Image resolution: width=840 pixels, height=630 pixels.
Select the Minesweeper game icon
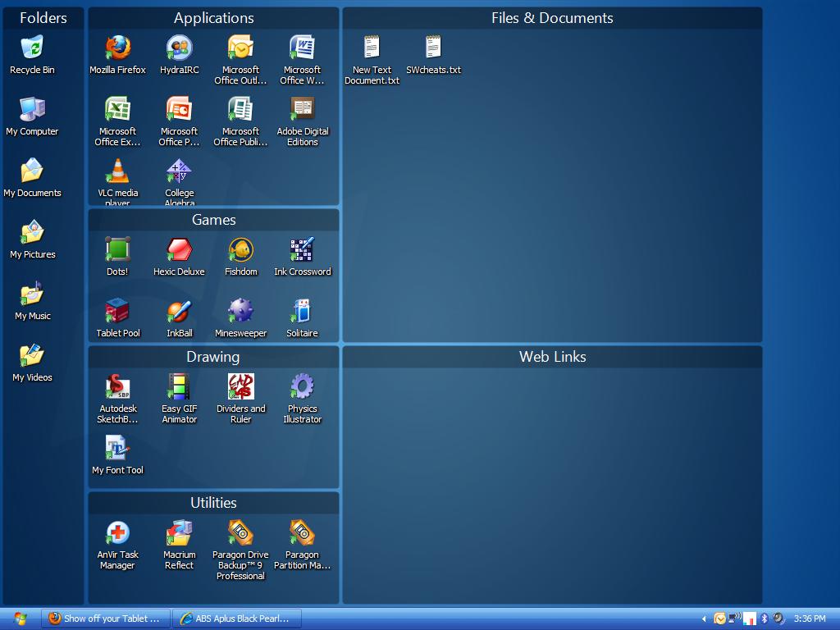pyautogui.click(x=240, y=311)
